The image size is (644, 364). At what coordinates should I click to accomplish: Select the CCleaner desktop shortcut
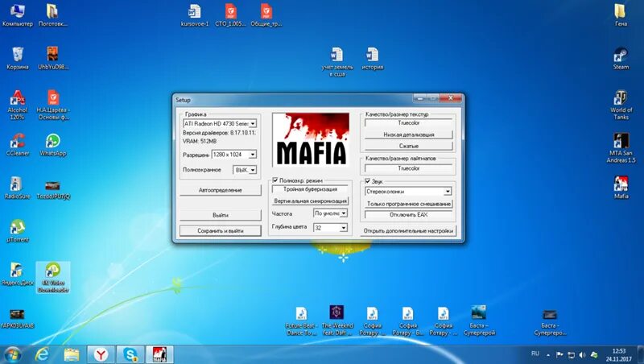point(17,145)
